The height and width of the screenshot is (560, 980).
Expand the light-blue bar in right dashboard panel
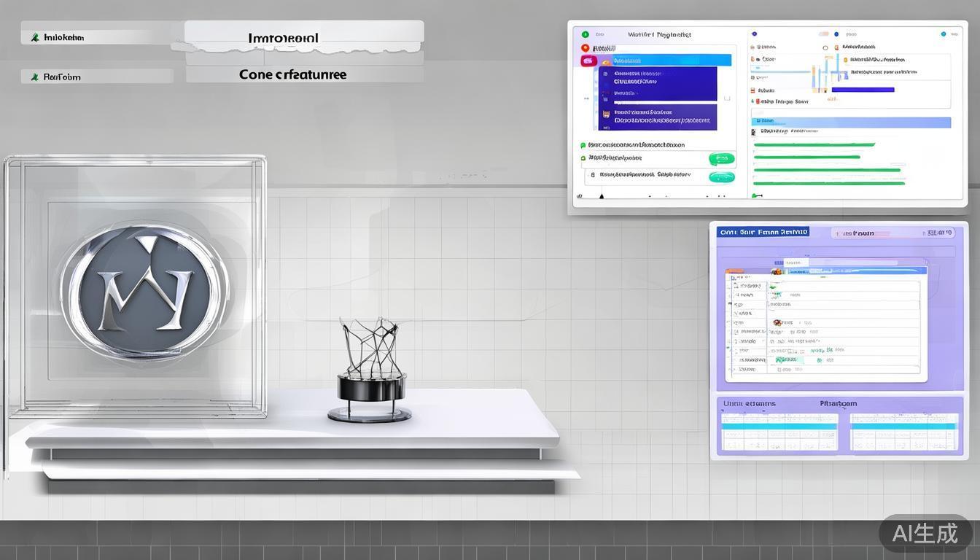point(852,122)
